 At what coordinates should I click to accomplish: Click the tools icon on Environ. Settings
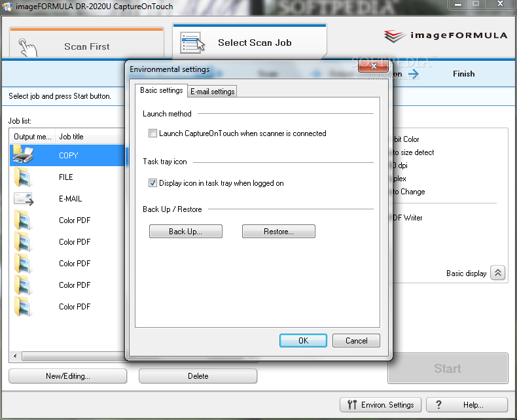tap(352, 404)
